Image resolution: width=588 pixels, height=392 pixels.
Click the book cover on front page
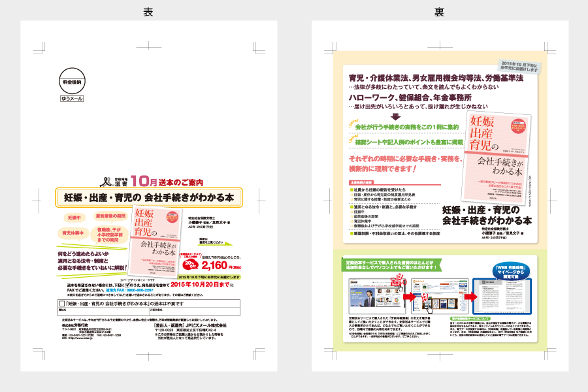[157, 239]
